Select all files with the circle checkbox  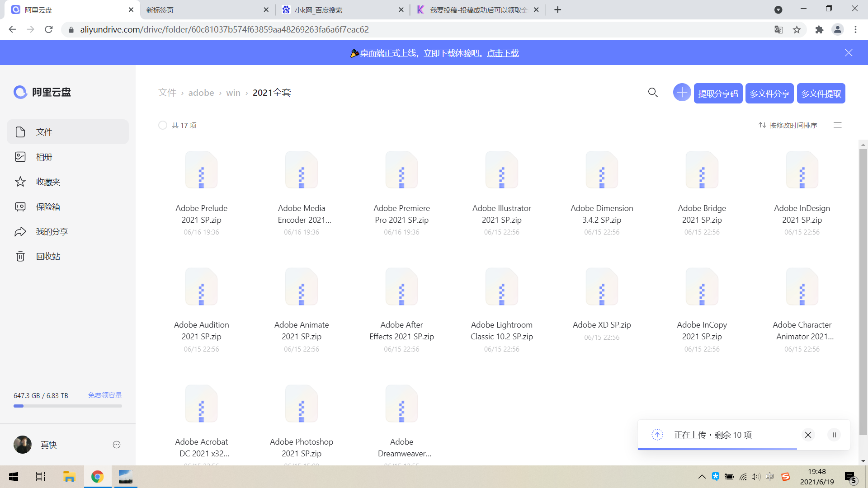click(163, 125)
